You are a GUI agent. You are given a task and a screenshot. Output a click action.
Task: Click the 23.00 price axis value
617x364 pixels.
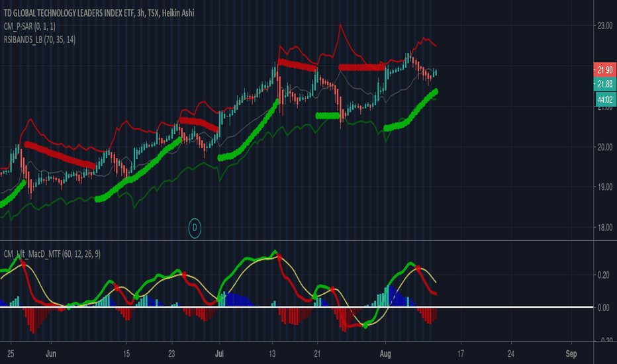(x=605, y=26)
